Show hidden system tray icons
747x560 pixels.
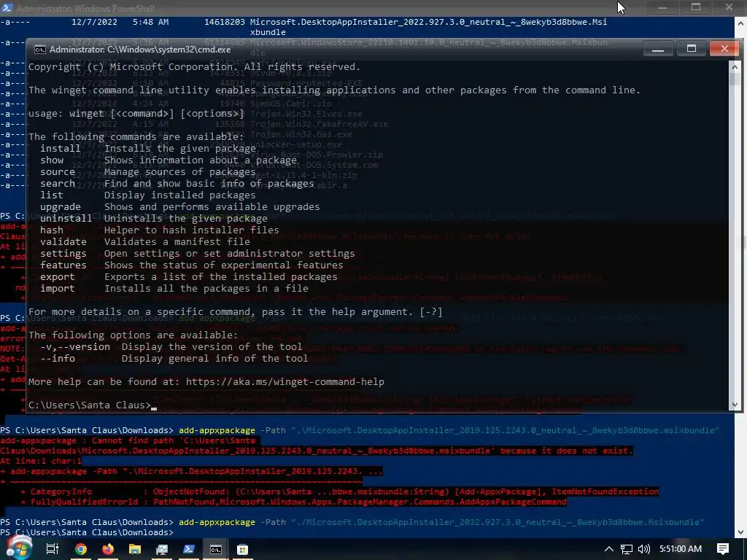[608, 549]
